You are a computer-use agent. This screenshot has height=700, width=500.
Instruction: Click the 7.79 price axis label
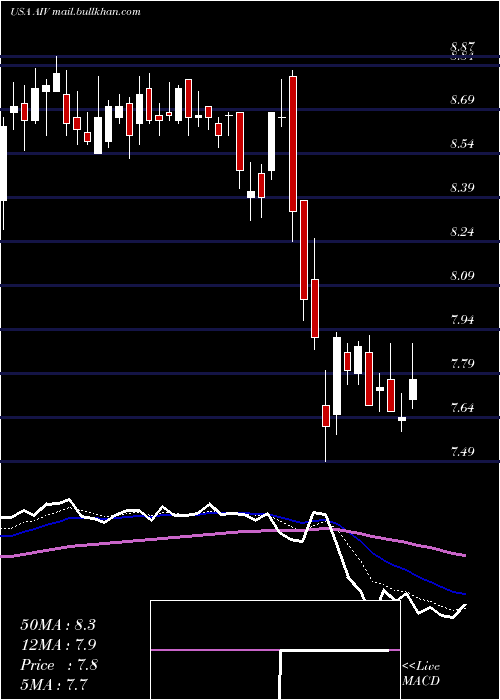[x=462, y=363]
